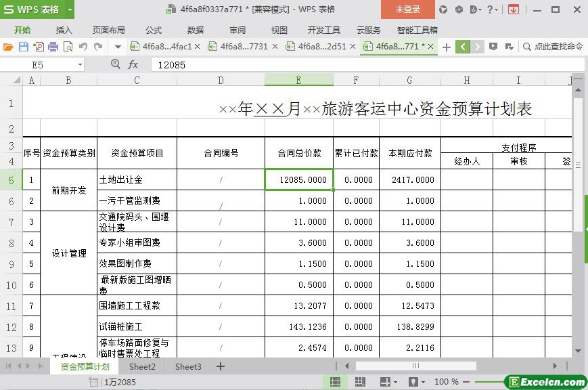Click 点此查找命令 search command box
The image size is (588, 390).
(x=552, y=47)
